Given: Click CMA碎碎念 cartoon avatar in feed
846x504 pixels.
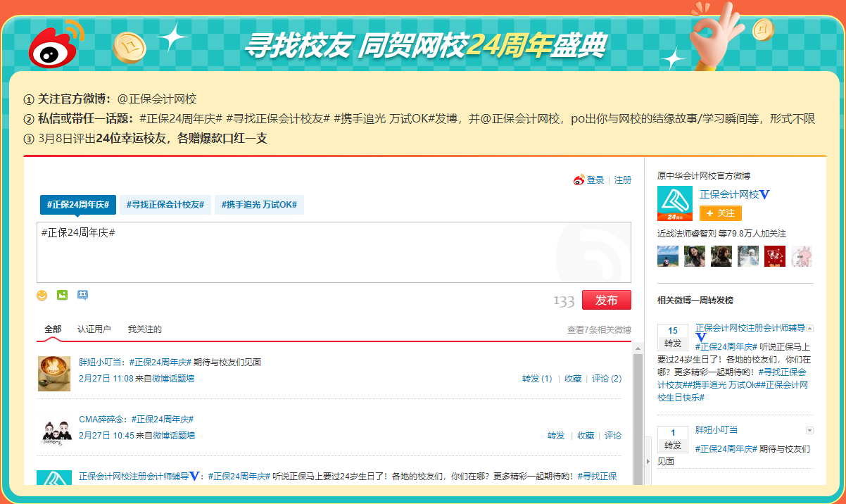Looking at the screenshot, I should point(54,431).
